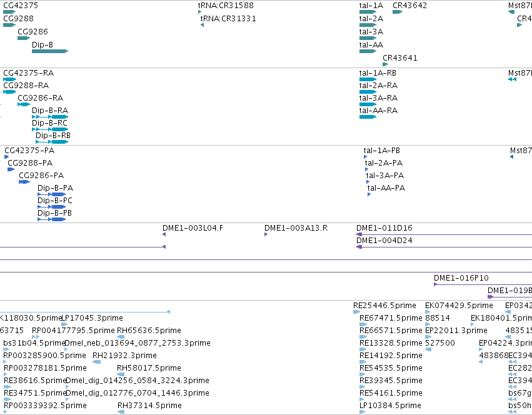Select the tal-1A gene label
Image resolution: width=532 pixels, height=415 pixels.
(x=371, y=6)
